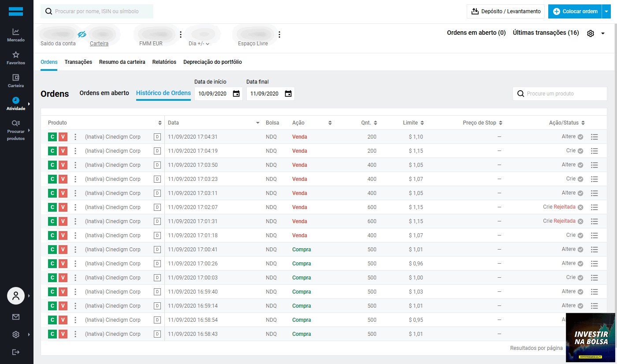Viewport: 617px width, 364px height.
Task: Click the logout icon at sidebar bottom
Action: (x=16, y=352)
